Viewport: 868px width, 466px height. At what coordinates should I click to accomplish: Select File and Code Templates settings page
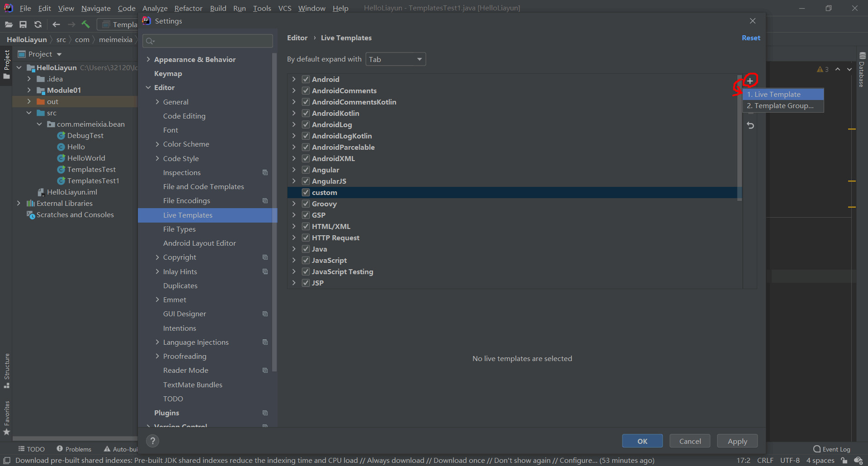203,186
